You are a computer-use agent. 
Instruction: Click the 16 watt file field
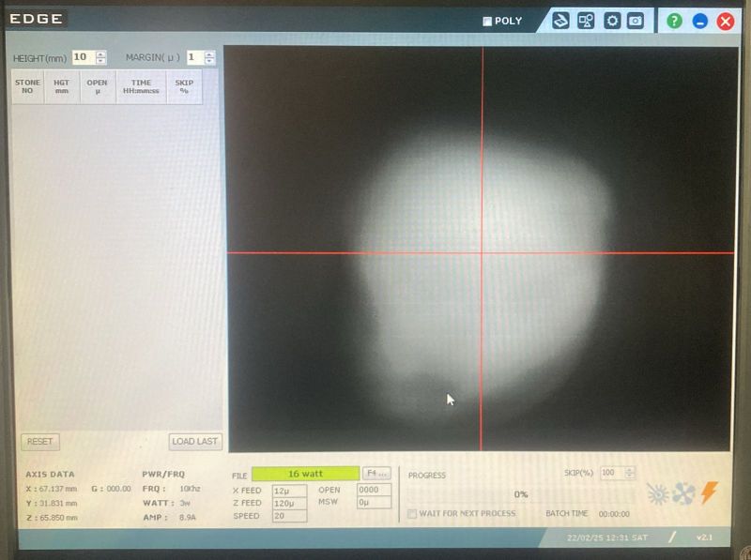(306, 474)
